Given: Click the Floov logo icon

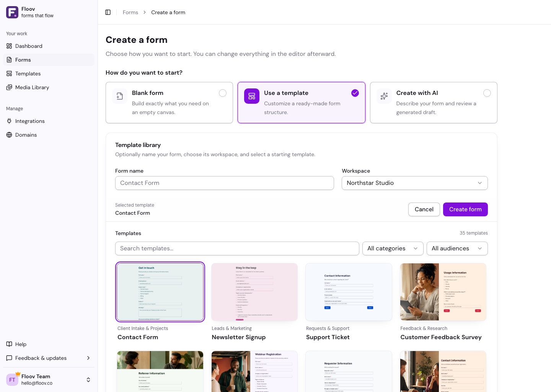Looking at the screenshot, I should click(12, 12).
